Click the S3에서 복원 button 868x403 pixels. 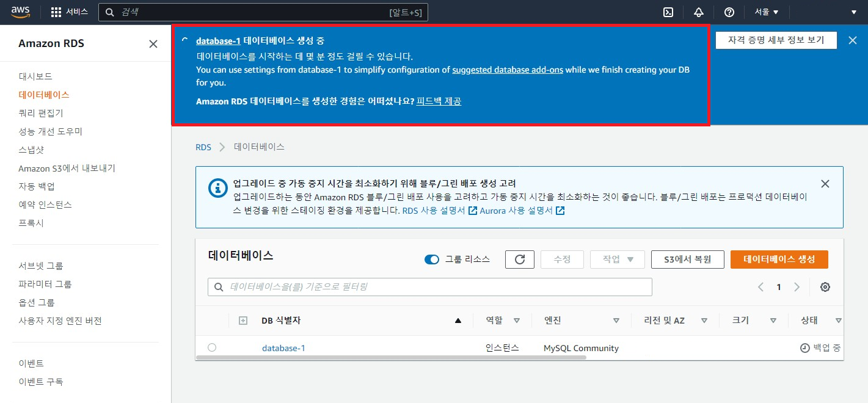688,260
